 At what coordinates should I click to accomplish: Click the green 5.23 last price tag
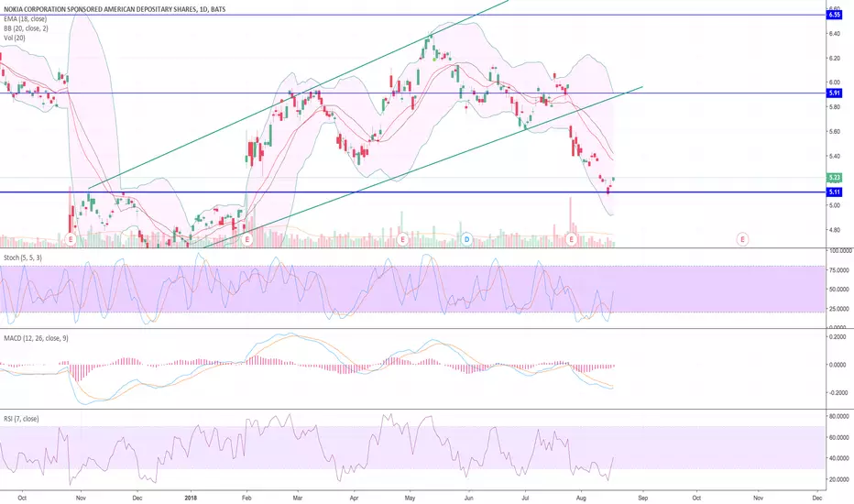point(835,178)
